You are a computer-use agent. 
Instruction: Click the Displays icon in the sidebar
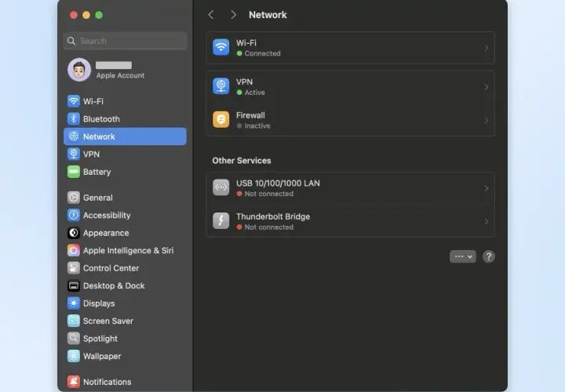tap(74, 303)
